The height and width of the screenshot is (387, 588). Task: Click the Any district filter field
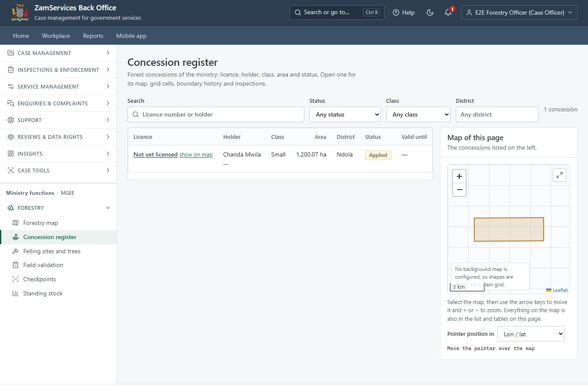(497, 114)
